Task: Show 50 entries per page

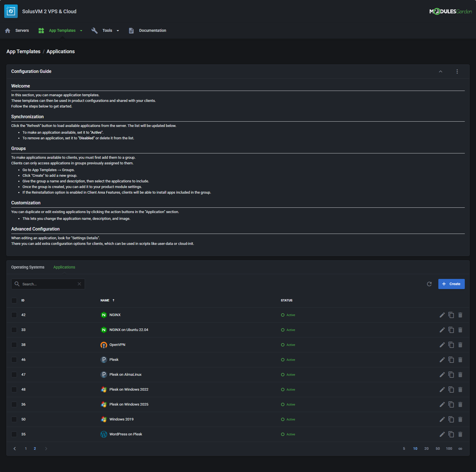Action: 438,449
